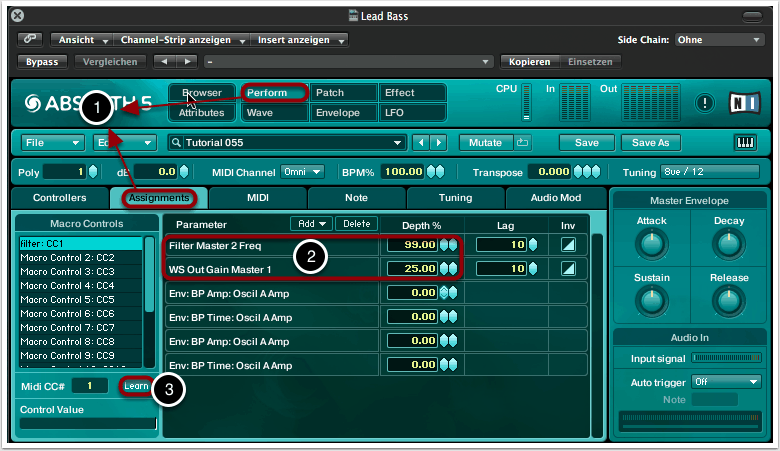Click the Delete parameter button

357,224
